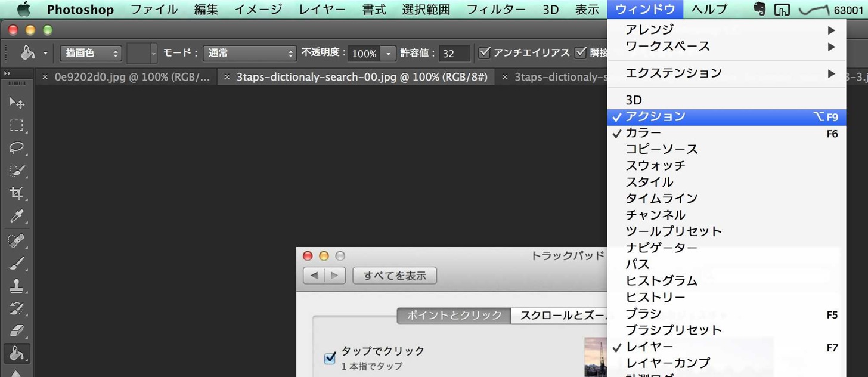This screenshot has height=377, width=868.
Task: Choose ヒストリー from the Window menu
Action: click(x=726, y=297)
